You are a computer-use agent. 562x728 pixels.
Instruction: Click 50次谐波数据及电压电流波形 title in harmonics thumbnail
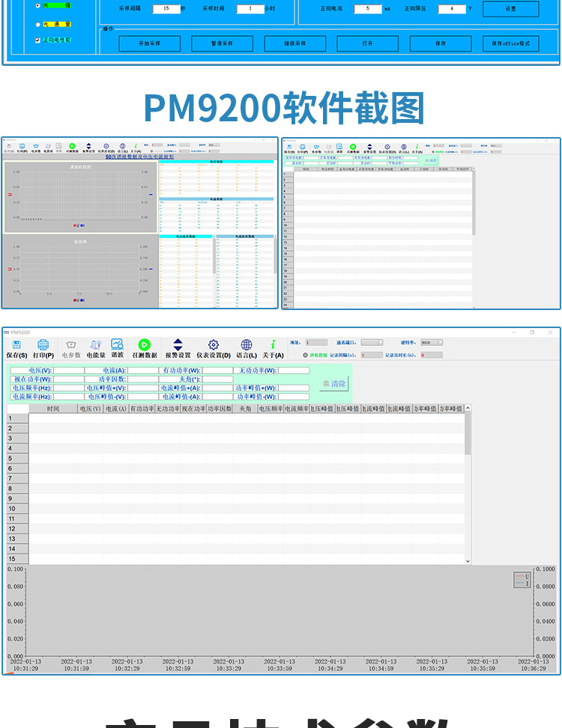(139, 157)
